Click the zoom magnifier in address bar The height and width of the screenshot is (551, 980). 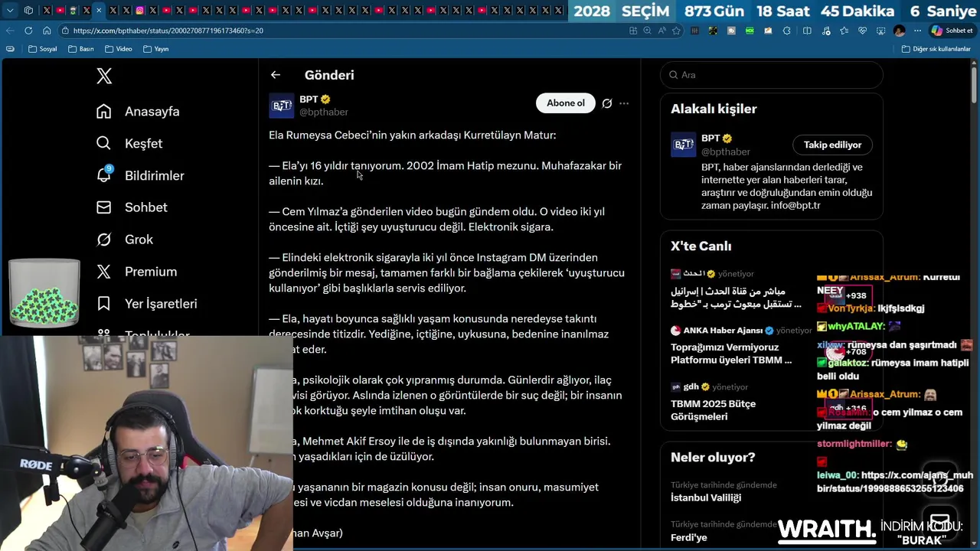[647, 31]
